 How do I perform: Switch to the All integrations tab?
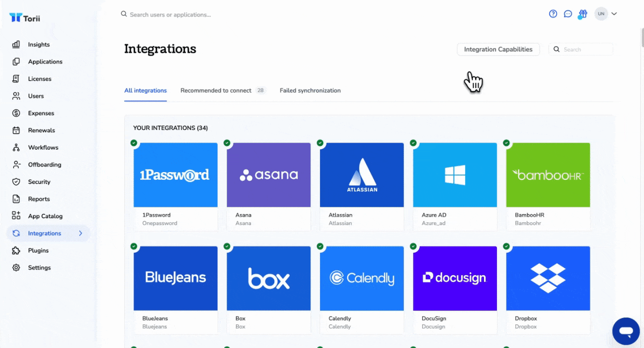coord(146,90)
